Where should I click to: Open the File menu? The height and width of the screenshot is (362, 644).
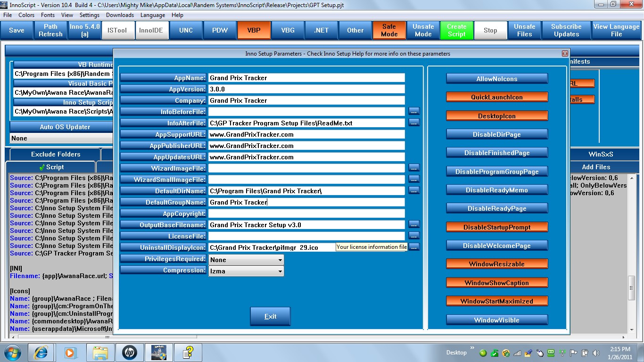pyautogui.click(x=8, y=15)
